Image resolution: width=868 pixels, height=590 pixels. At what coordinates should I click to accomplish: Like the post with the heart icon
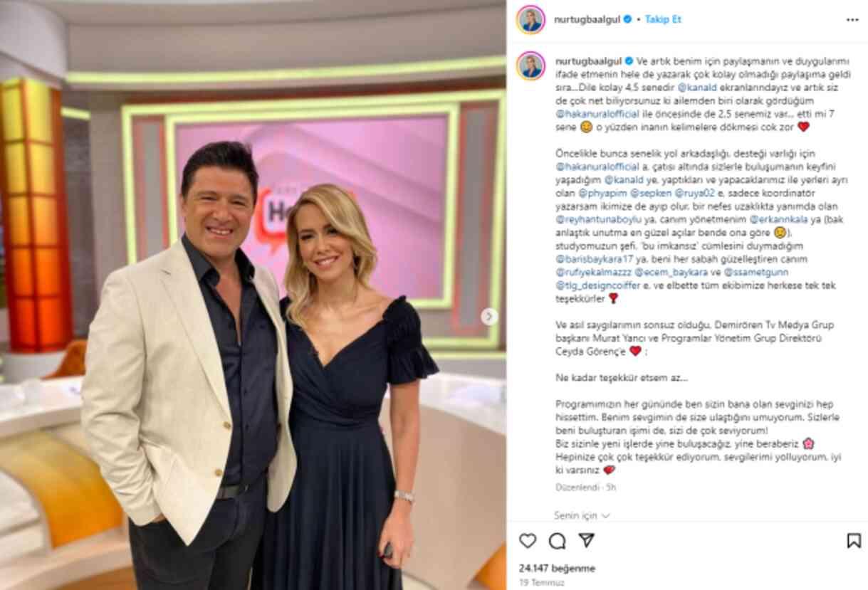528,541
